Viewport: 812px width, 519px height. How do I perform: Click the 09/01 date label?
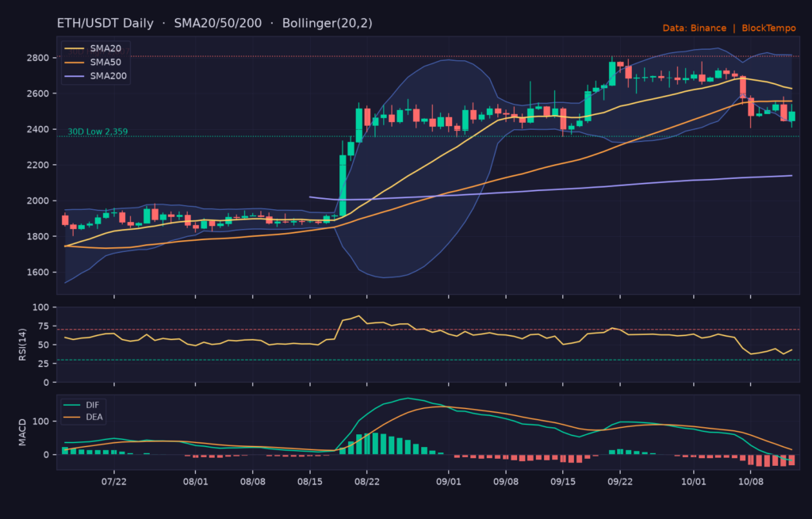pos(449,482)
